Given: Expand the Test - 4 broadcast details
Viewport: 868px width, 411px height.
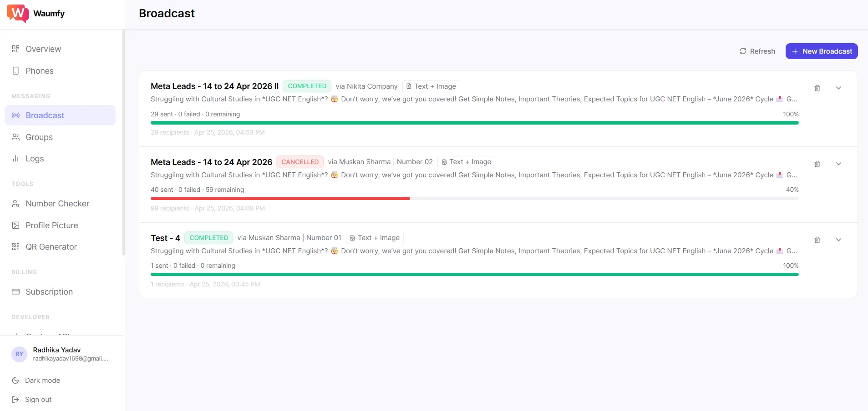Looking at the screenshot, I should [x=838, y=240].
